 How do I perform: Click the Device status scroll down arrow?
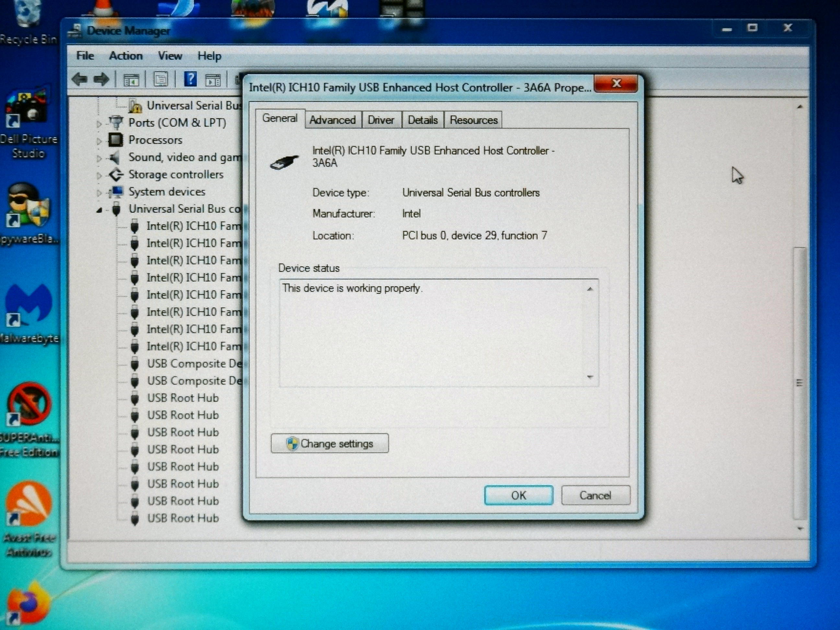[x=590, y=377]
